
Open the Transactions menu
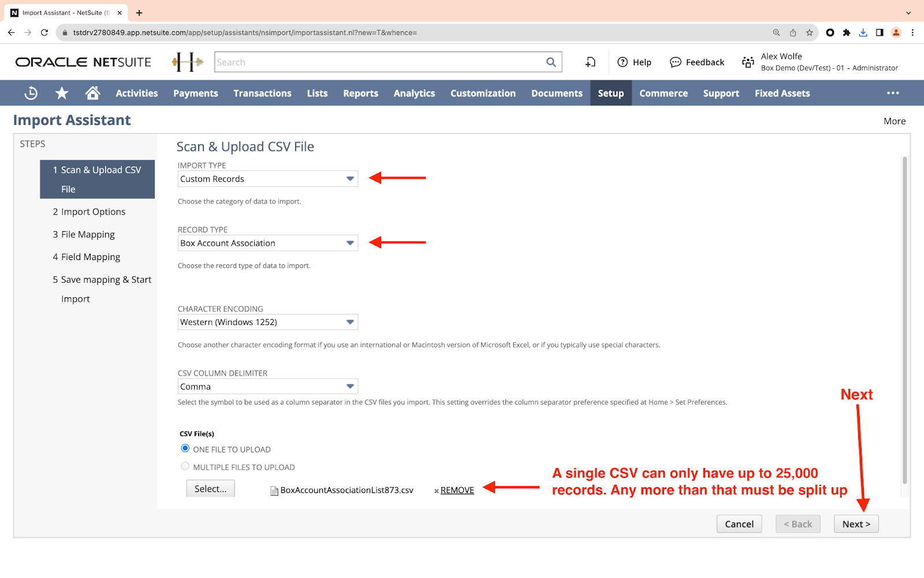tap(262, 93)
